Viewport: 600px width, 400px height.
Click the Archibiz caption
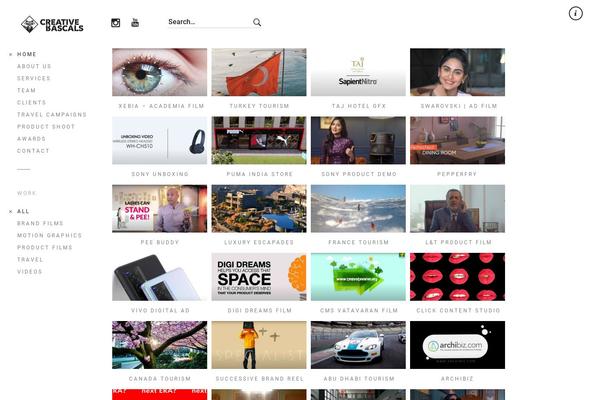click(457, 379)
